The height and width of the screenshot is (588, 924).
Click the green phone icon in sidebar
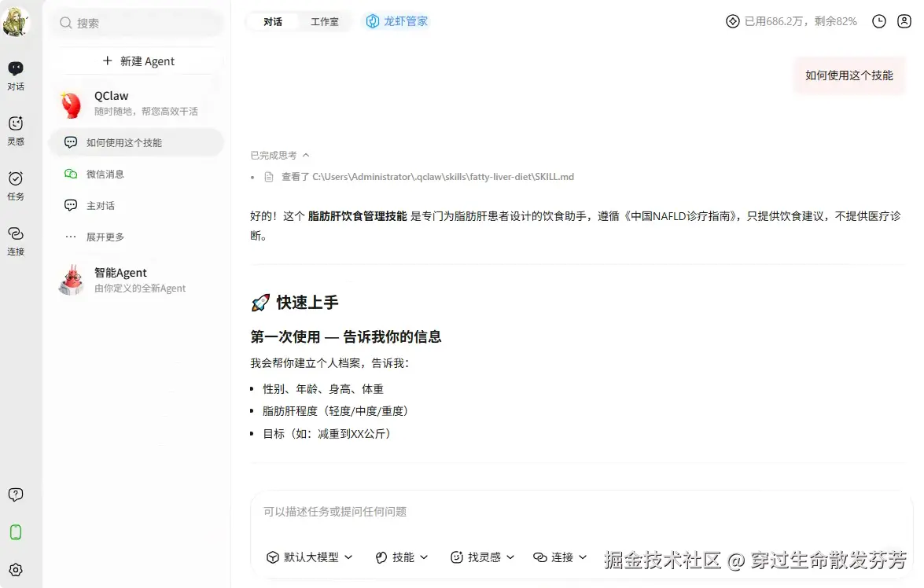pyautogui.click(x=16, y=532)
